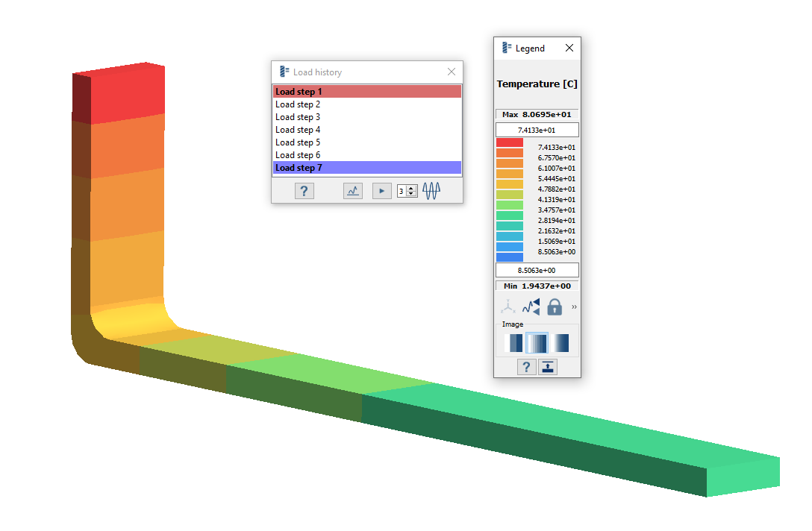Click the coordinate axes icon in Legend

pos(507,307)
